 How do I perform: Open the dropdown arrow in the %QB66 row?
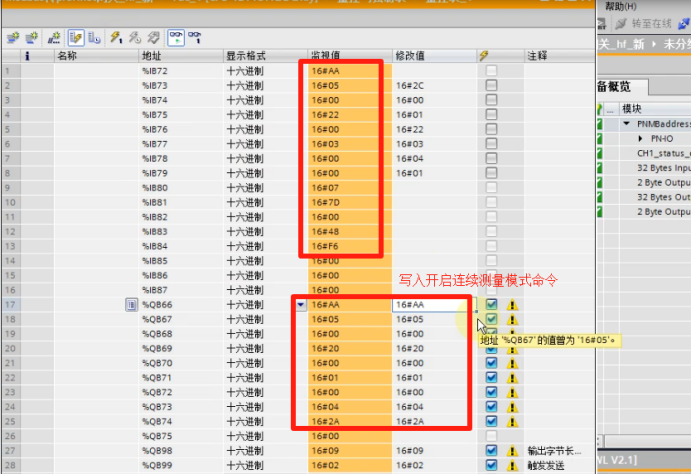(301, 305)
